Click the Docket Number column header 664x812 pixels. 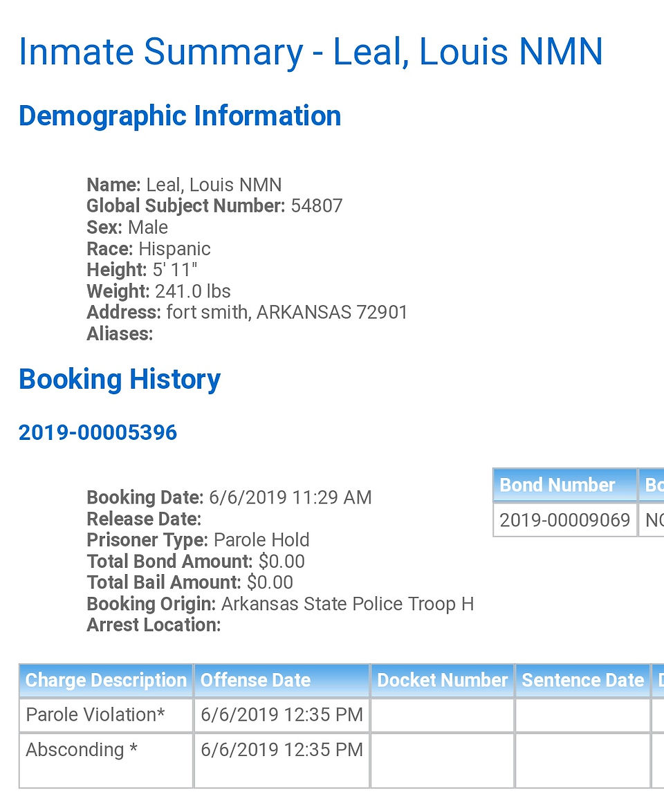[443, 681]
